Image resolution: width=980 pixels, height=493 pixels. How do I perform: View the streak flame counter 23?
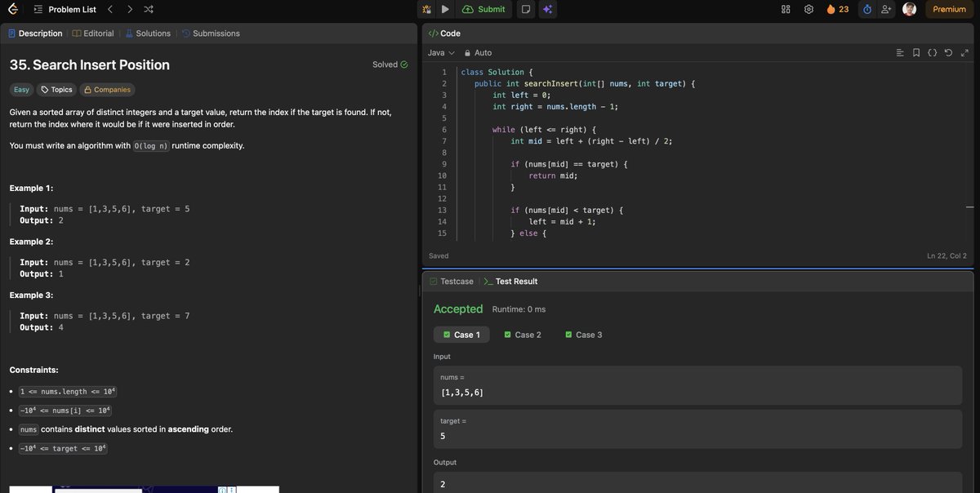point(838,9)
